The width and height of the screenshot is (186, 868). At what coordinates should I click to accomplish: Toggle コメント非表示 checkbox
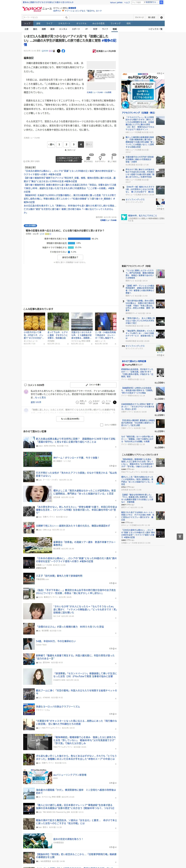click(102, 425)
